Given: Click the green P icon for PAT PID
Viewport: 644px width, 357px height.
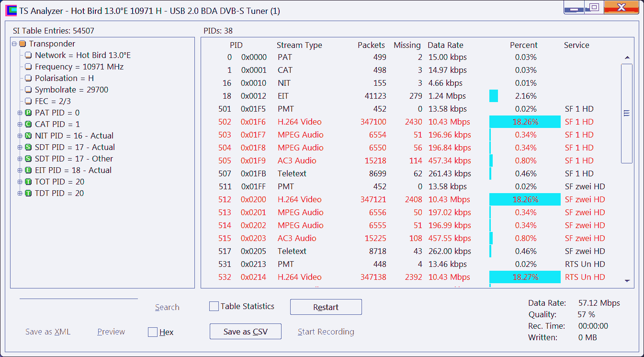Looking at the screenshot, I should click(28, 113).
